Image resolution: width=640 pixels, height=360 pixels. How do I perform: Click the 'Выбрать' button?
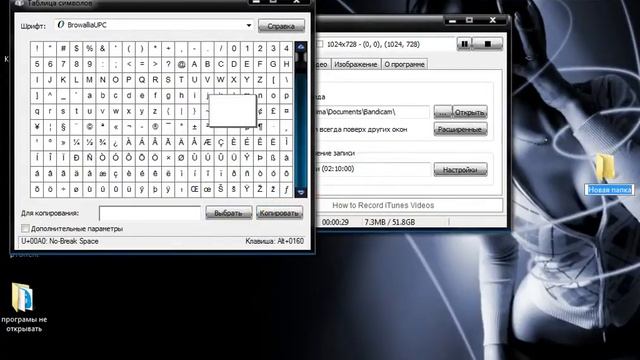[x=228, y=213]
